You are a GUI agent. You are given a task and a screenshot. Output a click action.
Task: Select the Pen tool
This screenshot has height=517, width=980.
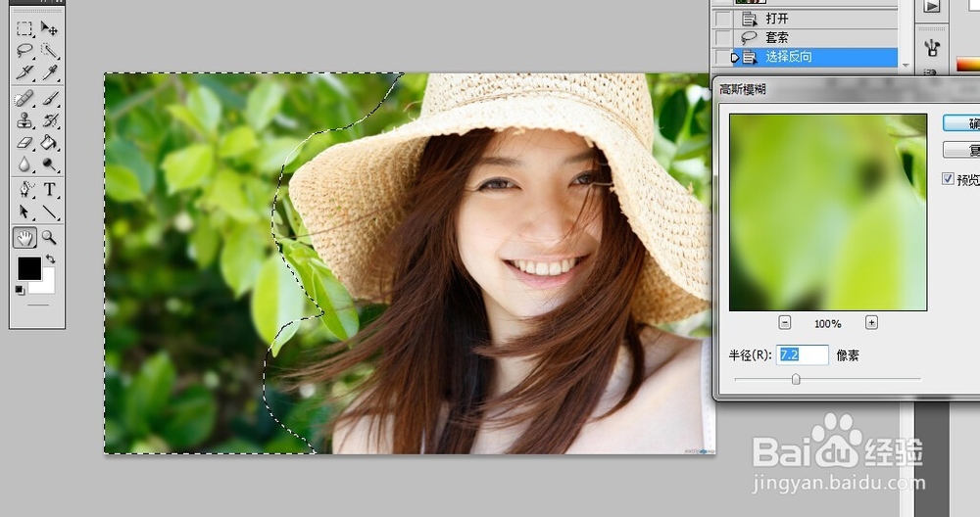pos(24,189)
